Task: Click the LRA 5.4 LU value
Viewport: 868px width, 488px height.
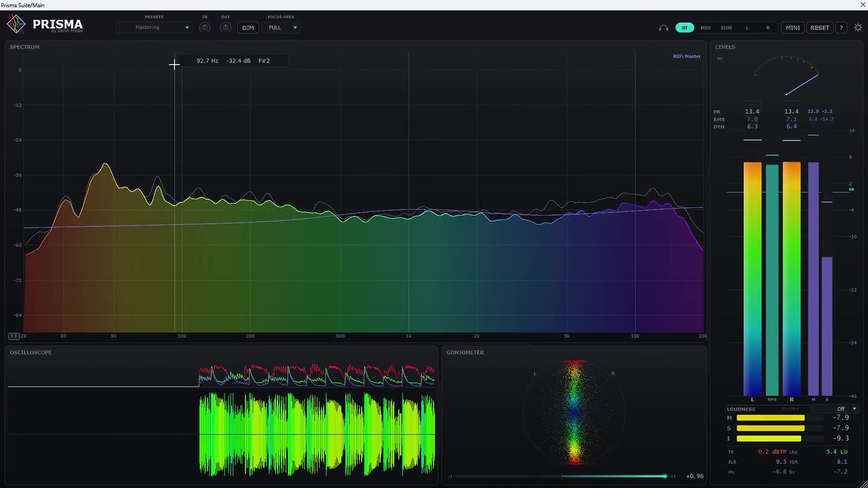Action: [837, 451]
